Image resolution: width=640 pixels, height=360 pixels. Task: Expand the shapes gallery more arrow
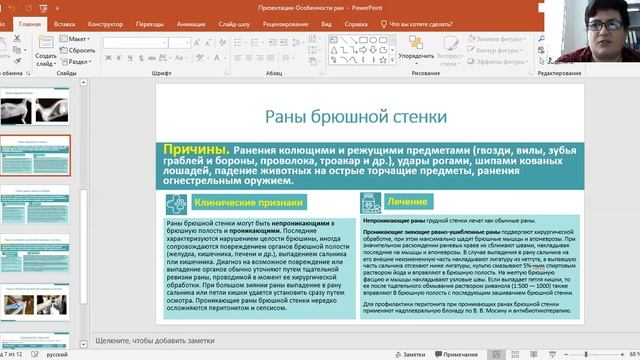click(x=393, y=60)
